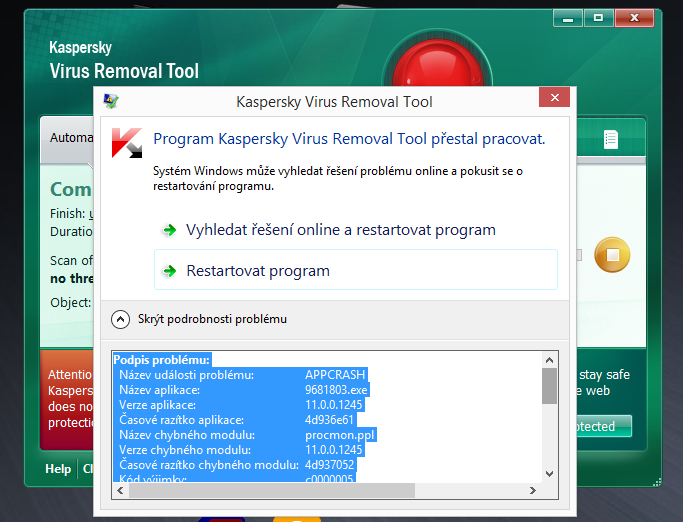This screenshot has width=683, height=522.
Task: Click the green arrow beside Restartovat program
Action: tap(169, 271)
